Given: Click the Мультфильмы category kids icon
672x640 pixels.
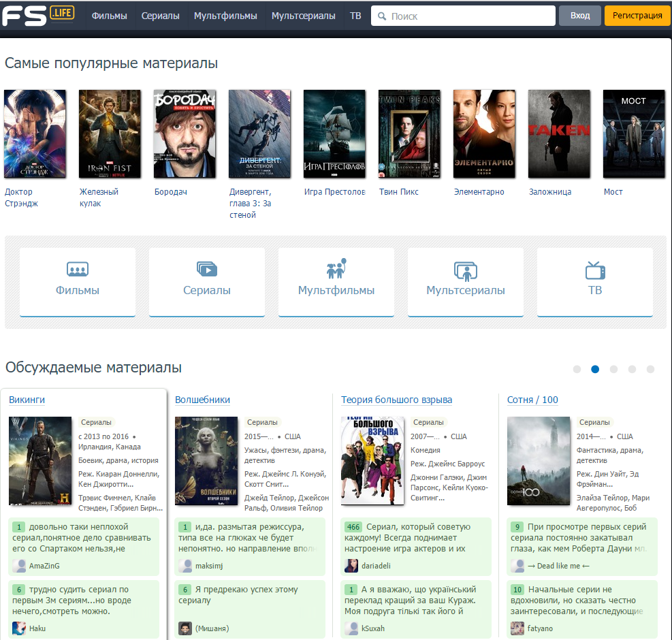Looking at the screenshot, I should [336, 268].
